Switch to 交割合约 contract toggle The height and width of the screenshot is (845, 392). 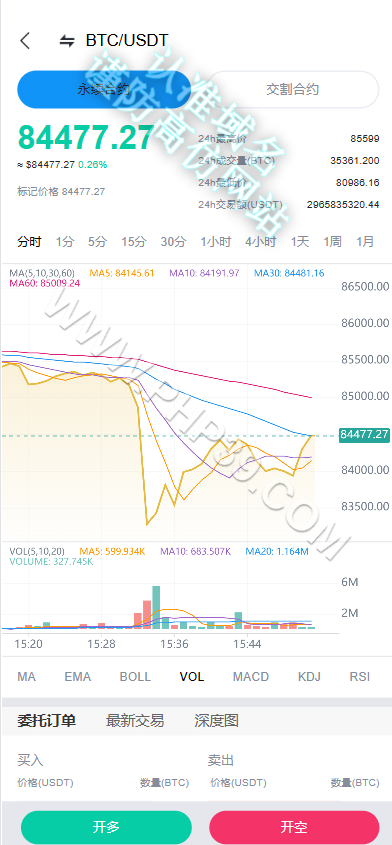click(293, 89)
